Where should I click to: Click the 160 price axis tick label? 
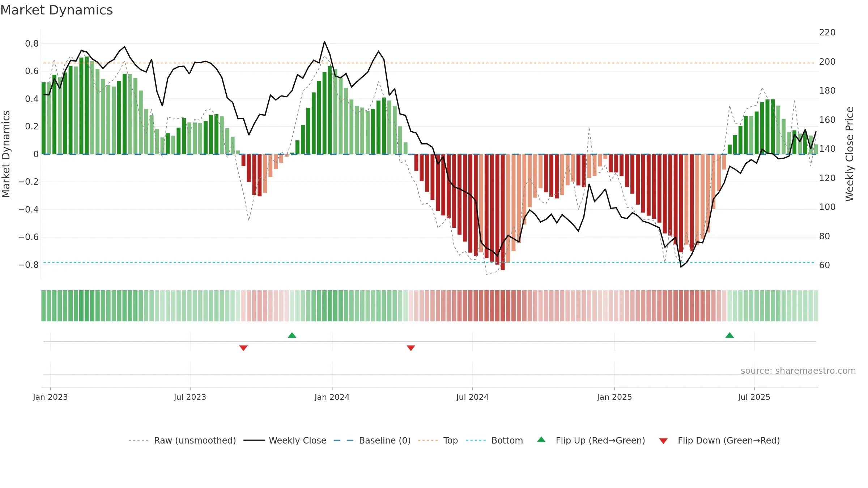(x=827, y=120)
